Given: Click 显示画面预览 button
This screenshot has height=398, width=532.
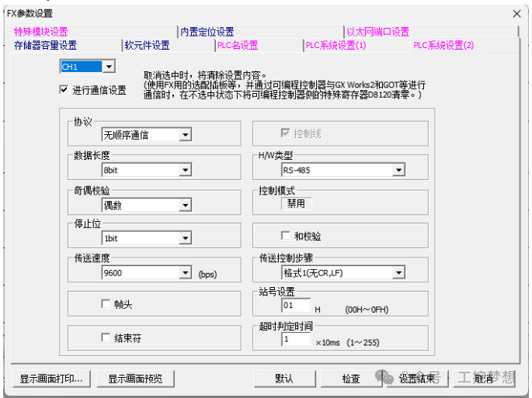Looking at the screenshot, I should point(135,379).
